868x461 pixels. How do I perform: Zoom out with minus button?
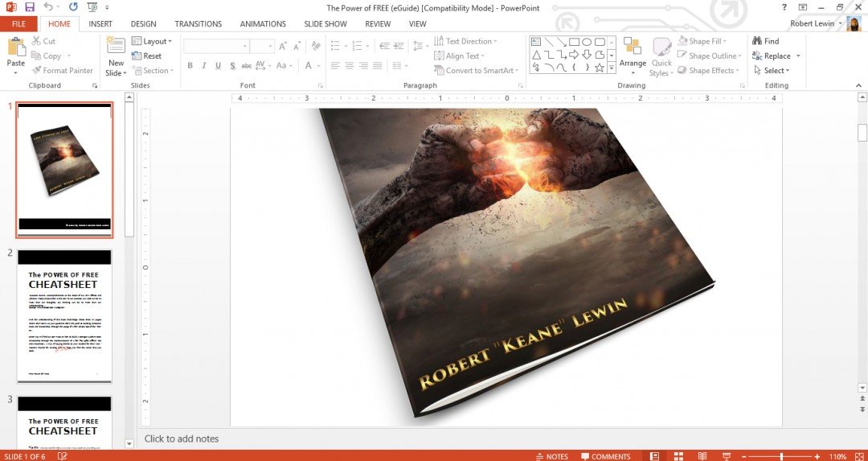743,456
